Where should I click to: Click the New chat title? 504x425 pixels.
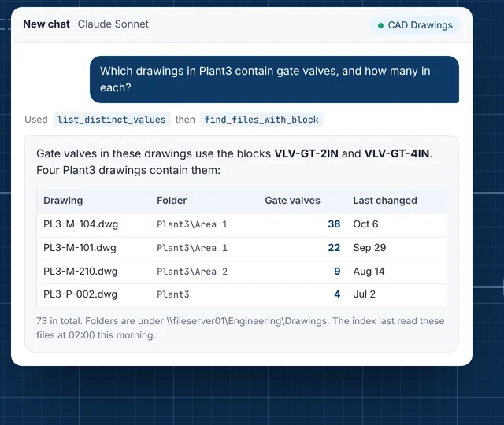46,24
